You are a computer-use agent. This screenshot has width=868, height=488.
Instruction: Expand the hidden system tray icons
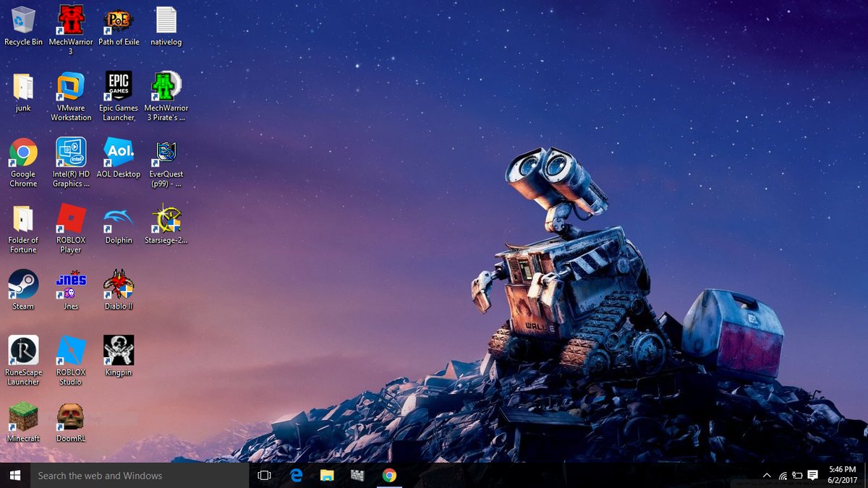(x=767, y=475)
